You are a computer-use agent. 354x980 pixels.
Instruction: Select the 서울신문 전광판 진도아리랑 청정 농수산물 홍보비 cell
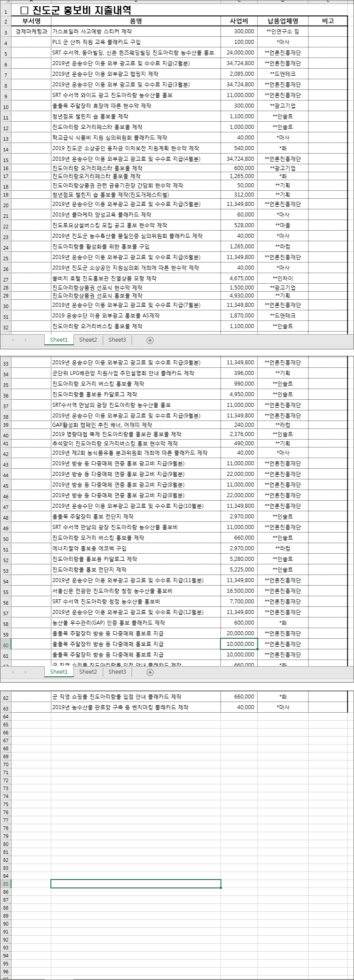point(136,591)
